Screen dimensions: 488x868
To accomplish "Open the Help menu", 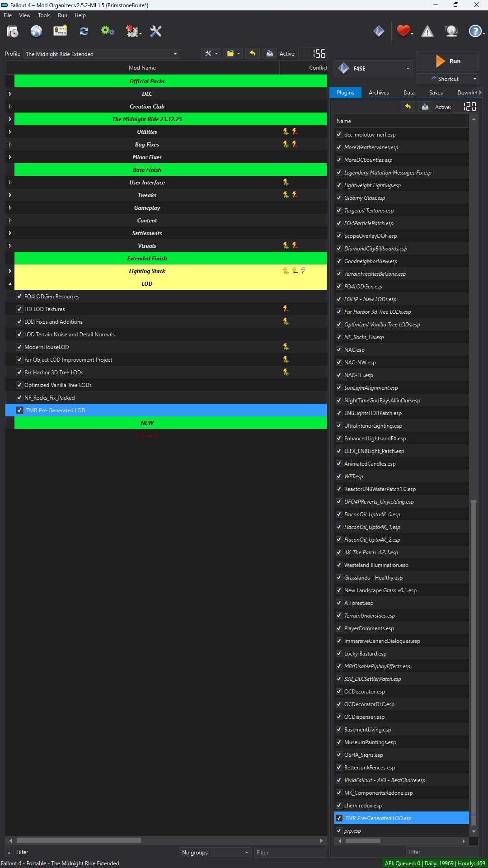I will [80, 15].
